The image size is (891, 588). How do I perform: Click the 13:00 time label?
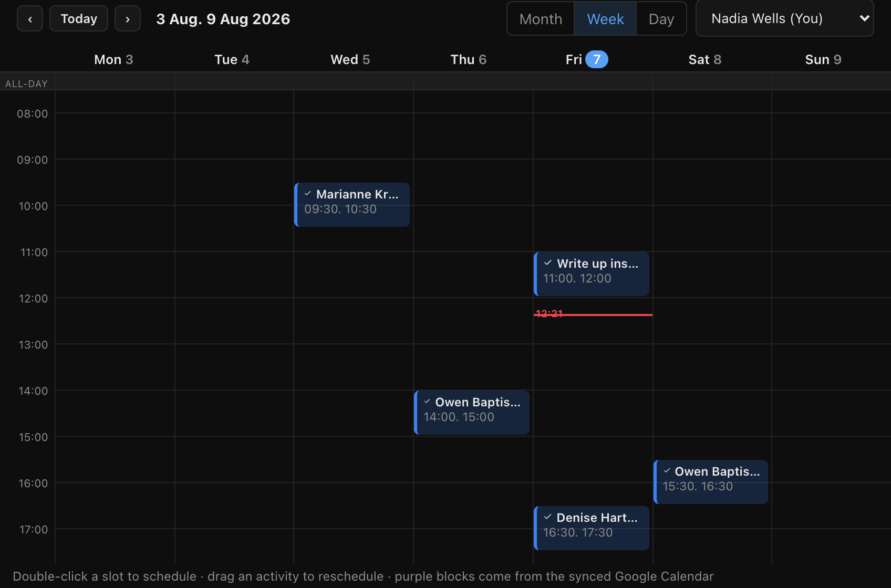tap(33, 345)
